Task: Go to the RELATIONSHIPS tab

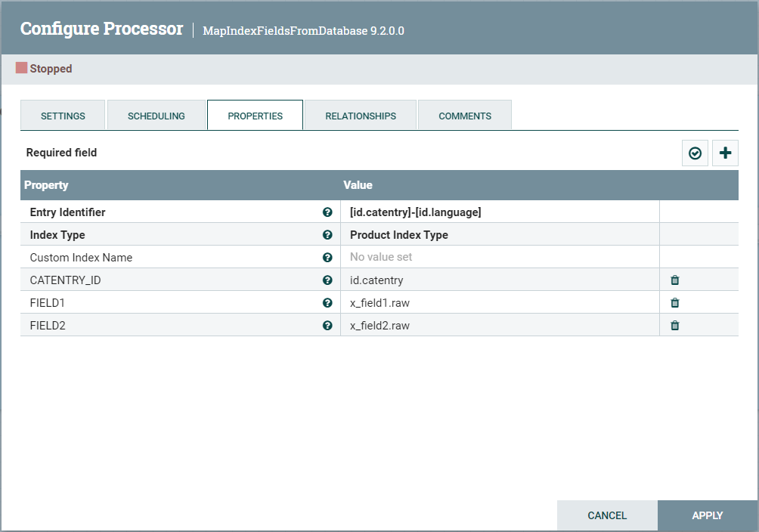Action: (x=361, y=116)
